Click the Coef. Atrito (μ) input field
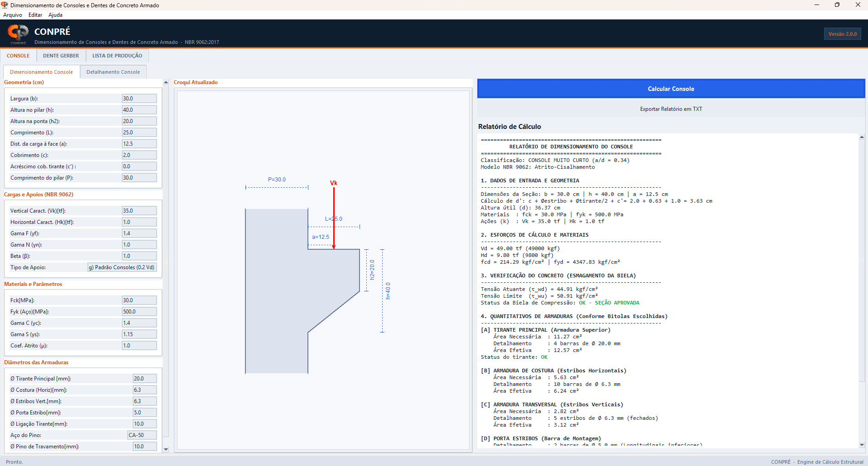The width and height of the screenshot is (868, 466). 139,346
